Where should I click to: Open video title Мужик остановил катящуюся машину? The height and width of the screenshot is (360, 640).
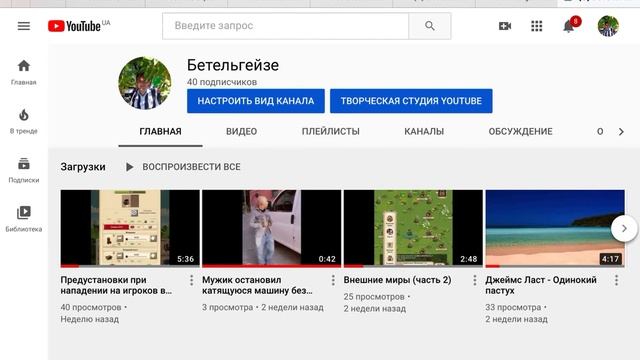258,285
